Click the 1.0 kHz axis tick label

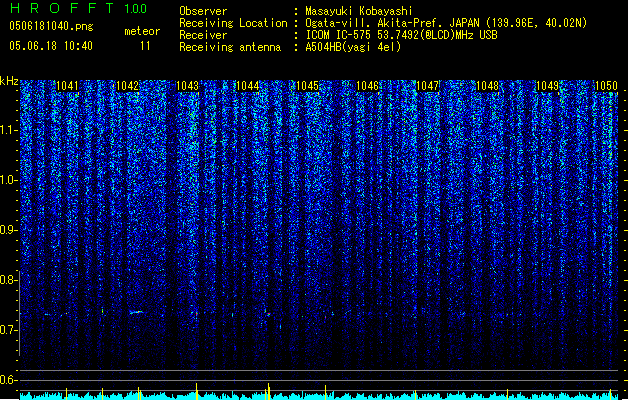click(9, 180)
